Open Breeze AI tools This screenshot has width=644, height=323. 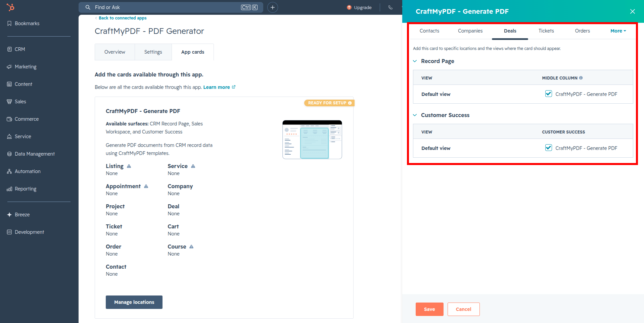(x=18, y=215)
